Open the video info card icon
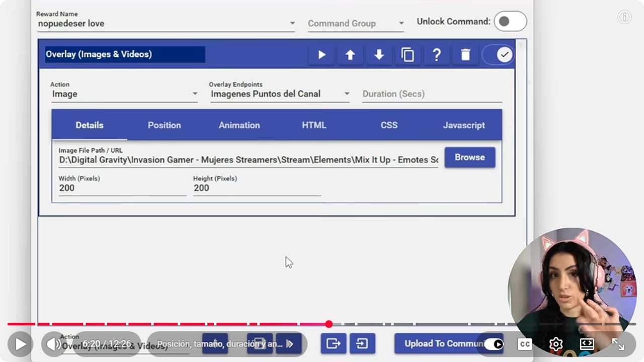The width and height of the screenshot is (644, 362). tap(624, 17)
